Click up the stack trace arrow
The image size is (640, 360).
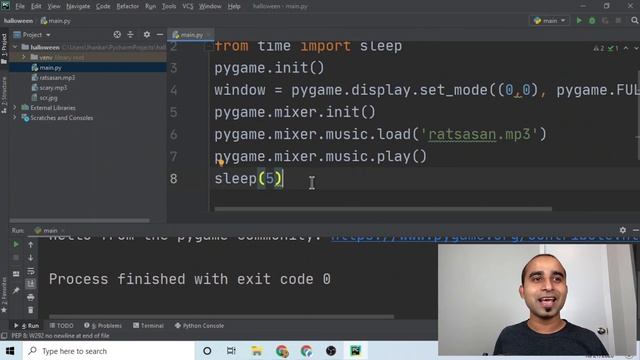(31, 244)
